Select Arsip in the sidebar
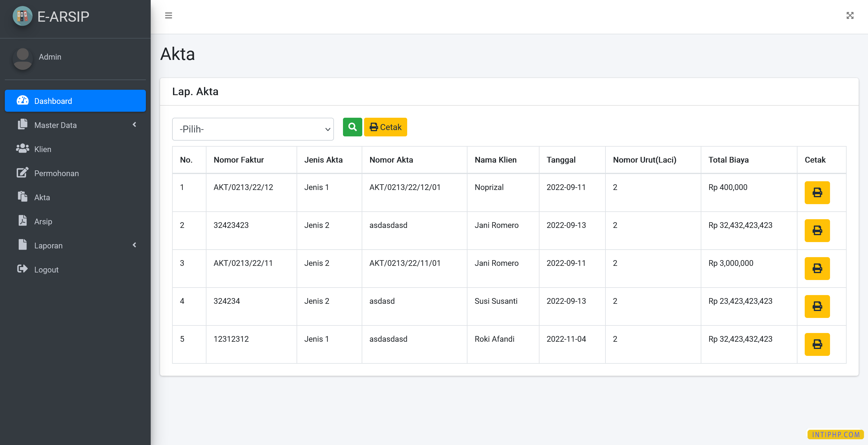Image resolution: width=868 pixels, height=445 pixels. [x=43, y=222]
